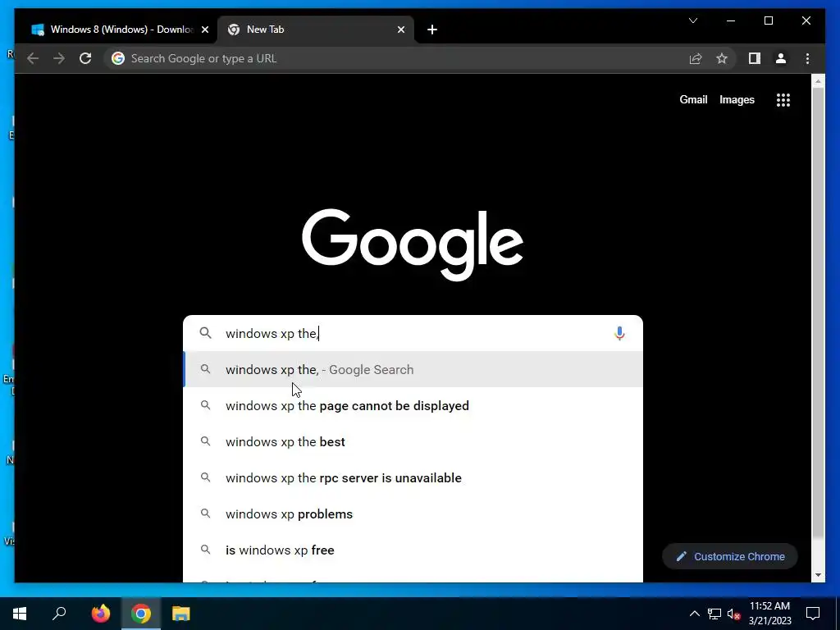Open the tab search dropdown chevron

click(692, 21)
